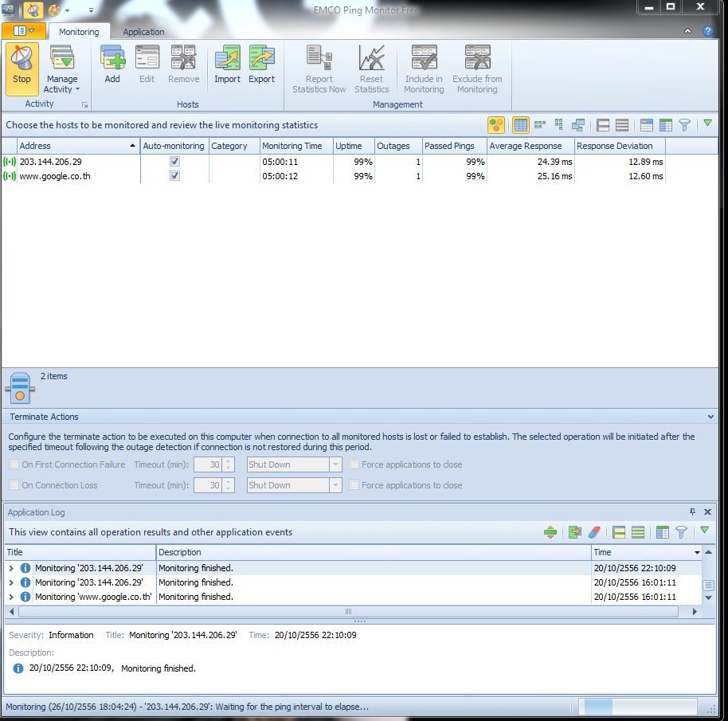Viewport: 728px width, 721px height.
Task: Uncheck auto-monitoring for 203.144.206.29
Action: [174, 162]
